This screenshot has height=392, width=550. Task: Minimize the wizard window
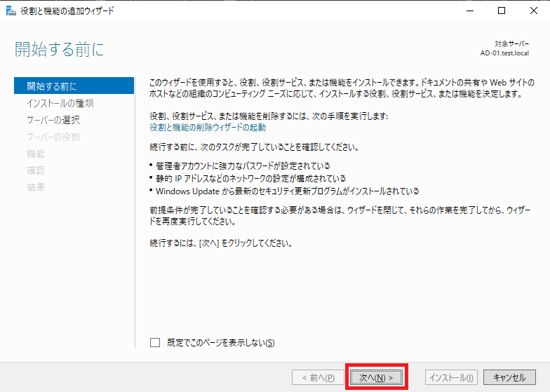470,11
